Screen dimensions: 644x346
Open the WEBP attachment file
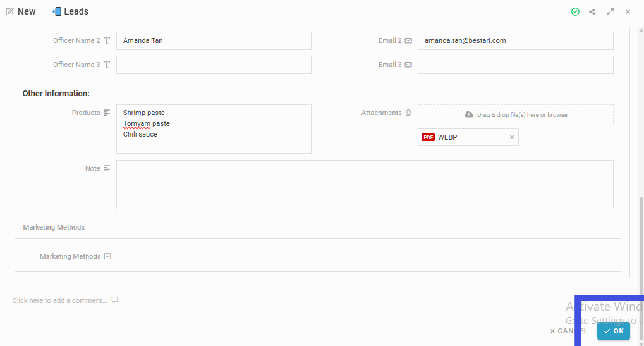447,137
